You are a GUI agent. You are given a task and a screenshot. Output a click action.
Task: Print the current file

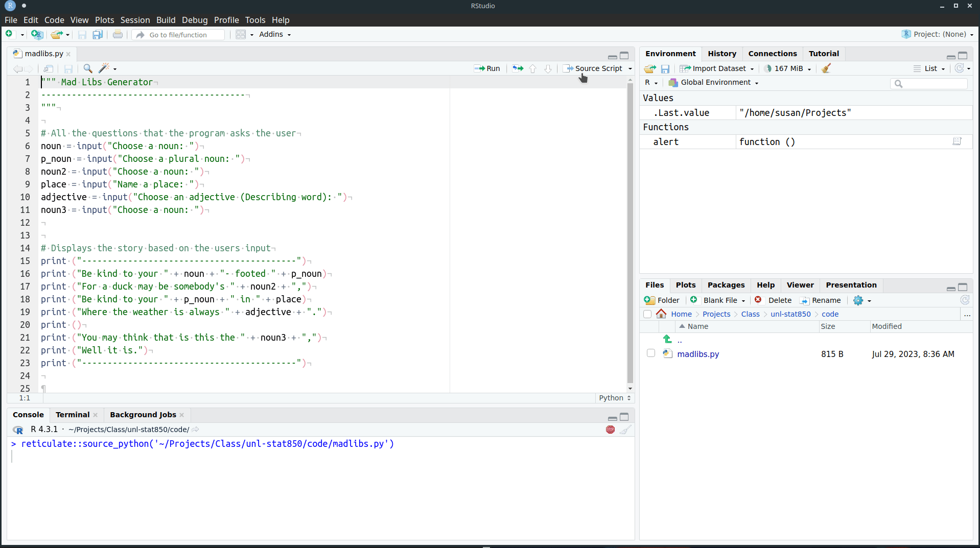(118, 34)
